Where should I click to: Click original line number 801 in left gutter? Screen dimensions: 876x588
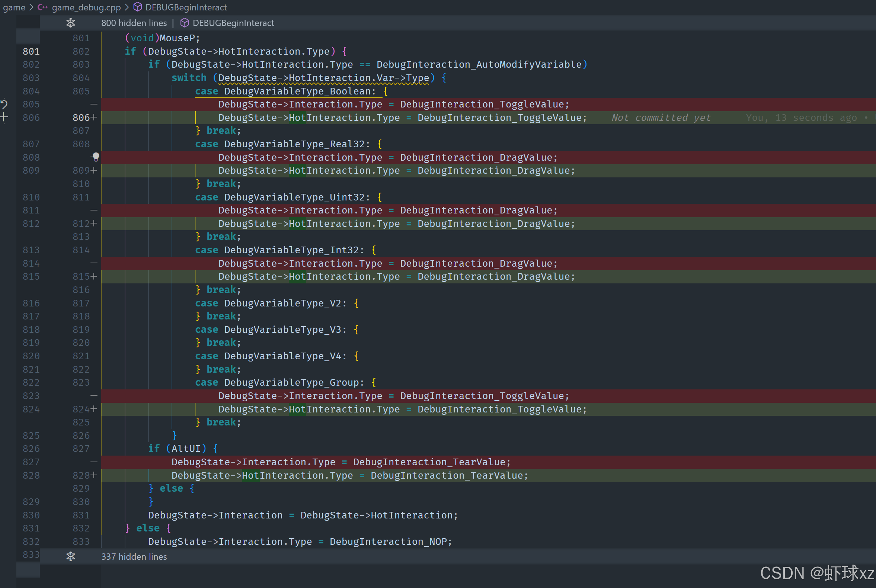[31, 51]
